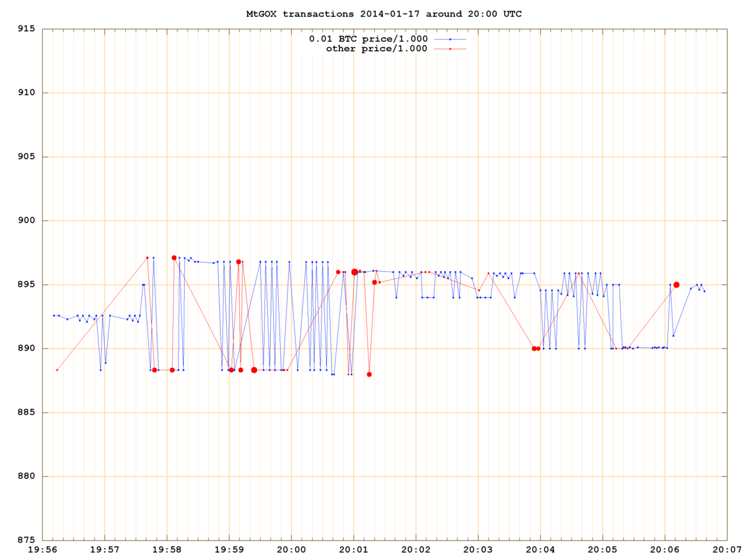
Task: Click the largest red dot at 20:01
Action: 355,272
